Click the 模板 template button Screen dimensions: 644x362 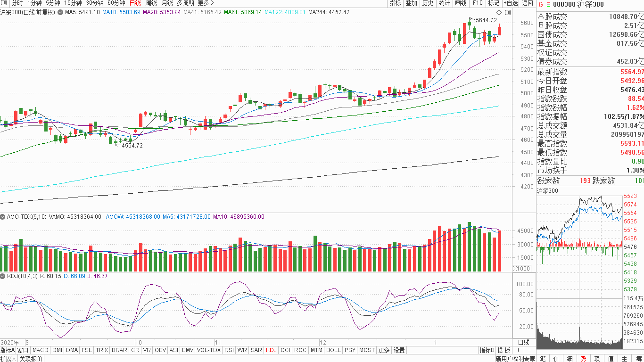pos(504,350)
